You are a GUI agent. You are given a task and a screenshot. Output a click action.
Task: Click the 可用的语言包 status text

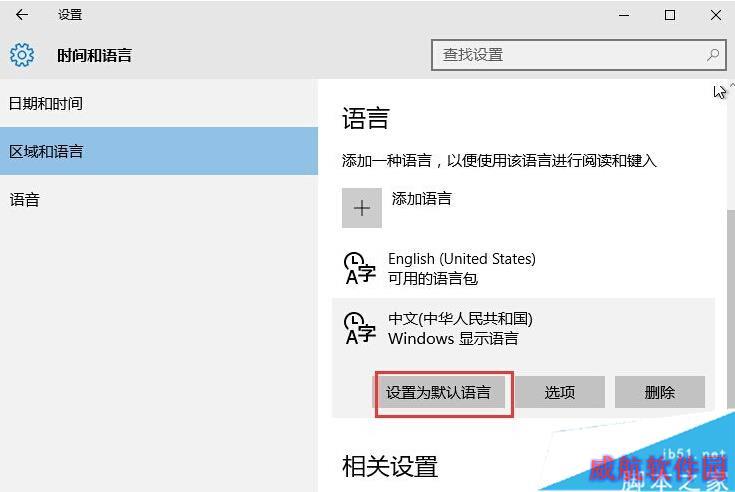(433, 279)
